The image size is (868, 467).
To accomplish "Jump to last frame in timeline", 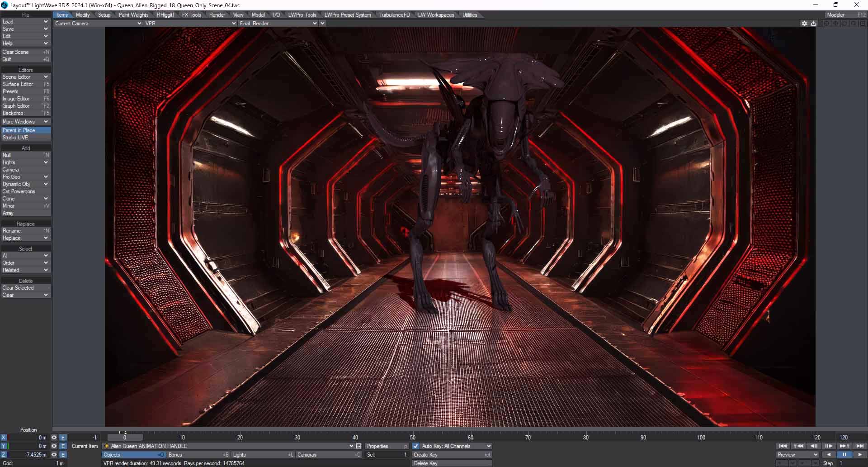I will pyautogui.click(x=860, y=446).
